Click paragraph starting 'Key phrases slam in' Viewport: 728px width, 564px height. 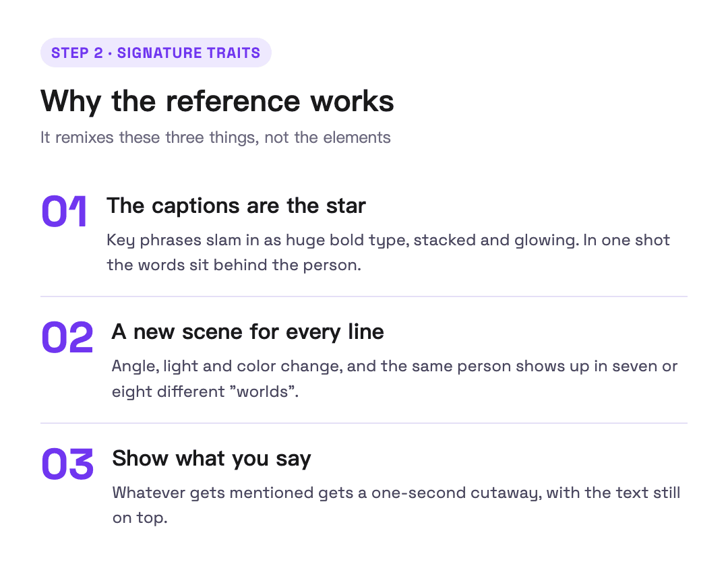pyautogui.click(x=388, y=253)
